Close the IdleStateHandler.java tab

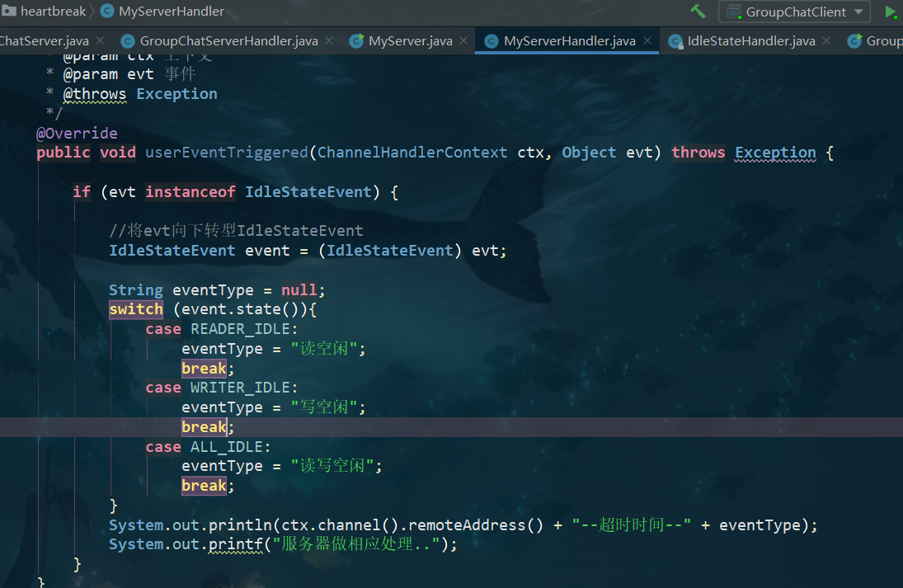826,41
